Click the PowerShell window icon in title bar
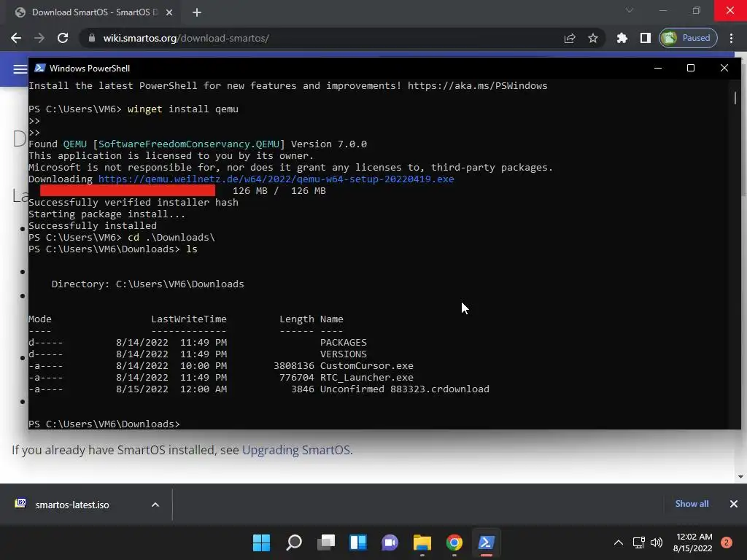Image resolution: width=747 pixels, height=560 pixels. click(40, 68)
